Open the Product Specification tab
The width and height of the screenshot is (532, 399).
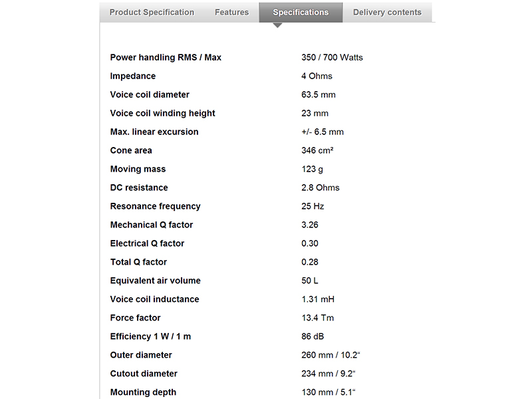tap(152, 12)
